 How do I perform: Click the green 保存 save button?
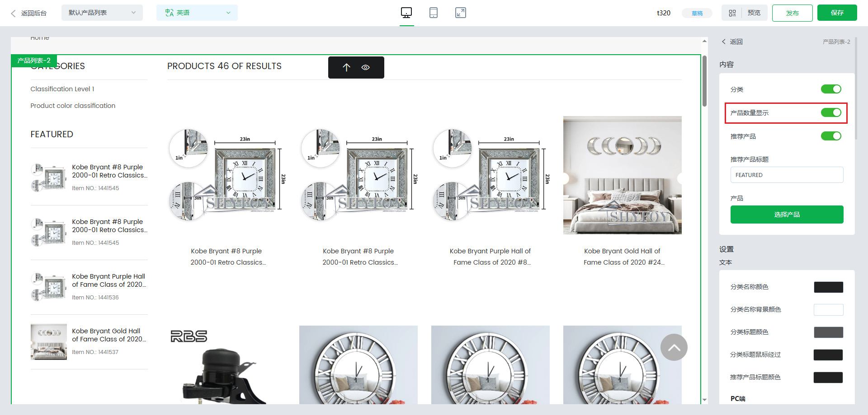[x=837, y=13]
